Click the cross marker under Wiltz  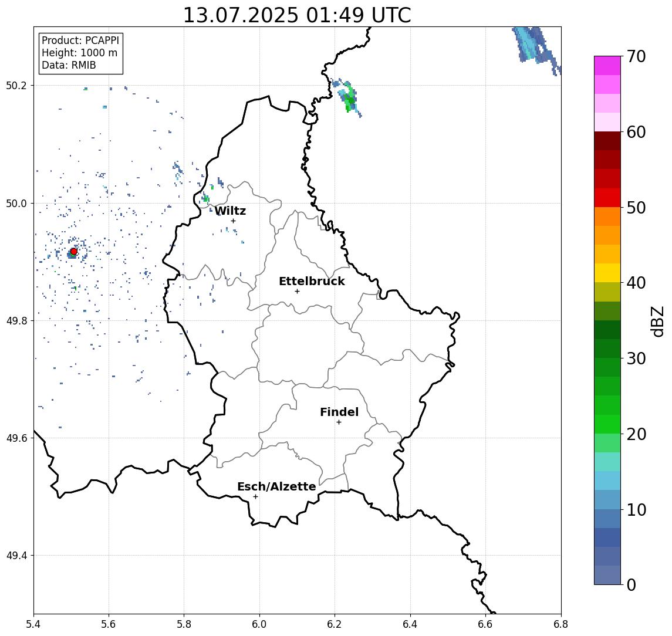pyautogui.click(x=233, y=221)
